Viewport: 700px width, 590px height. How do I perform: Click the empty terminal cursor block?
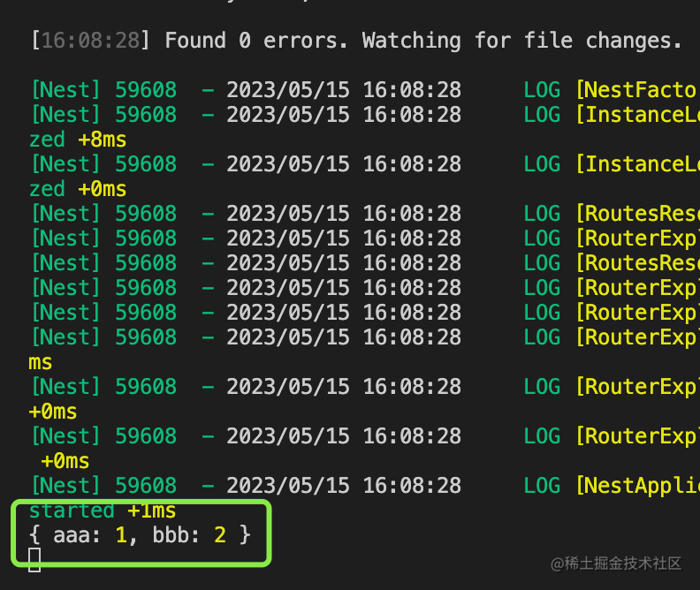tap(34, 559)
